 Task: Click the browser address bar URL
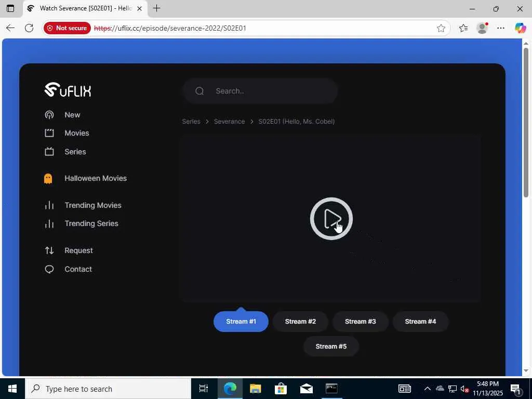coord(170,28)
